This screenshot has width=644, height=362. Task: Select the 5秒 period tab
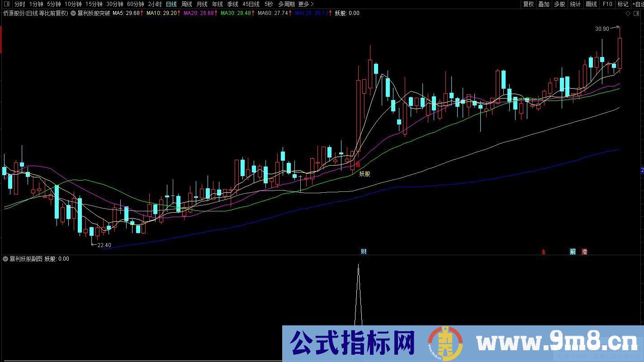(x=269, y=4)
